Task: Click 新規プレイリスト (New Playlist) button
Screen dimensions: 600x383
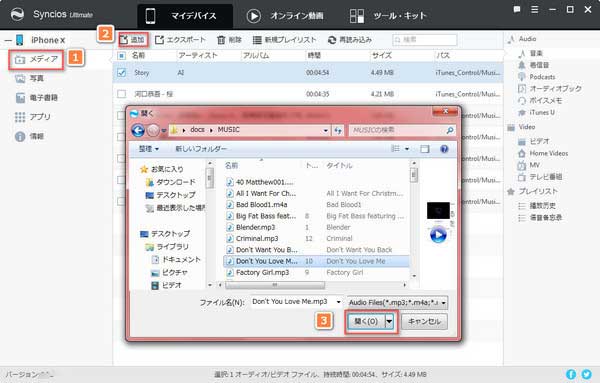Action: [284, 39]
